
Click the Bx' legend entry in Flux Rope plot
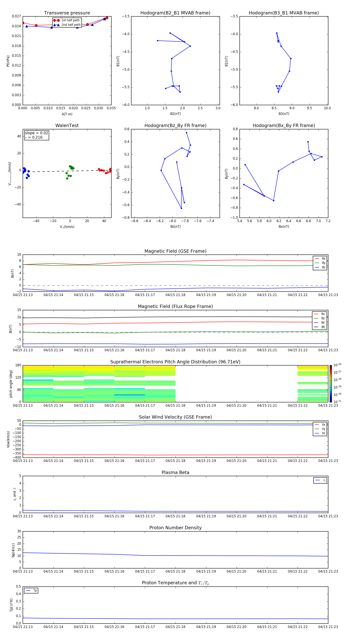coord(320,314)
